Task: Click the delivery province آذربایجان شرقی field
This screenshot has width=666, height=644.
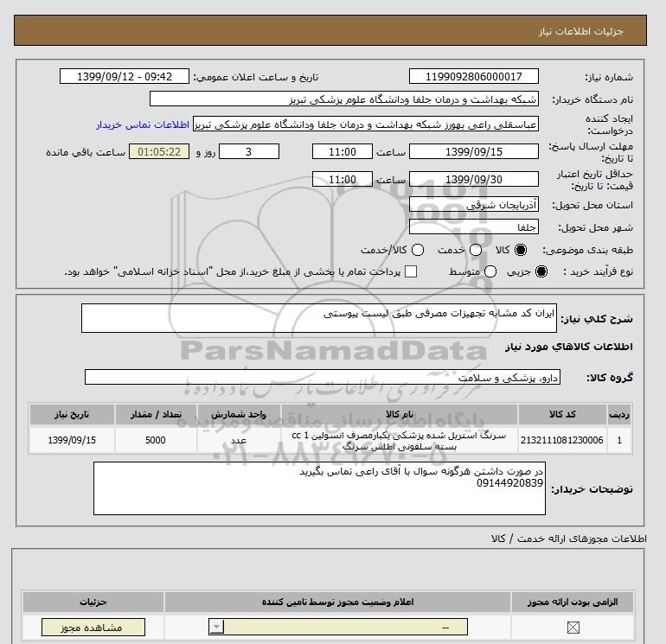Action: [474, 205]
